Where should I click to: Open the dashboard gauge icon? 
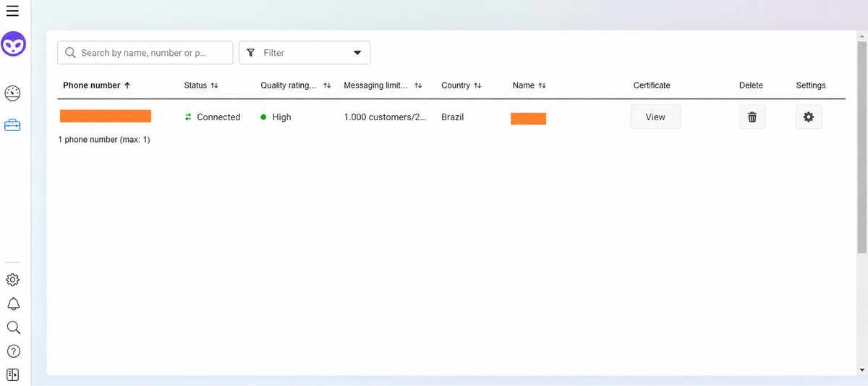pos(13,93)
